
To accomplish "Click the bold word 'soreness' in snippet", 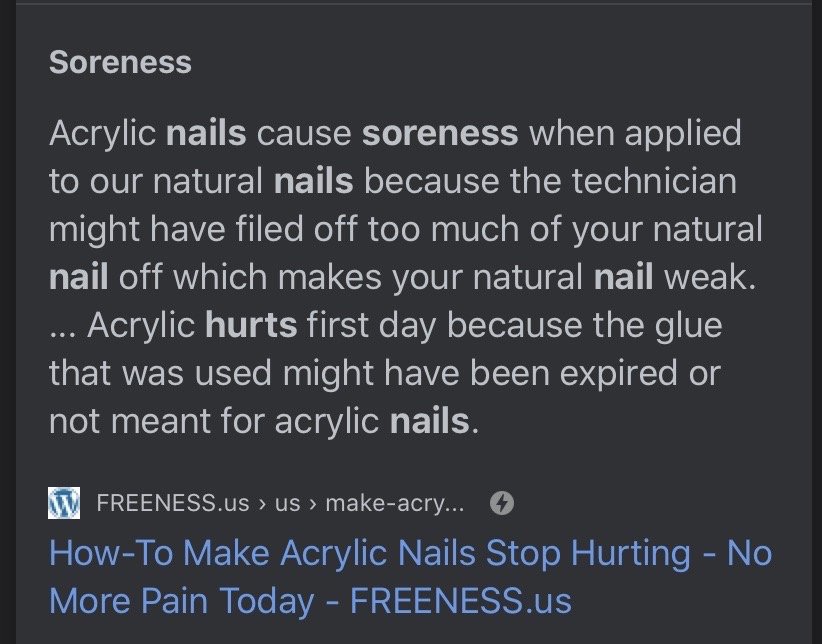I will click(x=440, y=133).
